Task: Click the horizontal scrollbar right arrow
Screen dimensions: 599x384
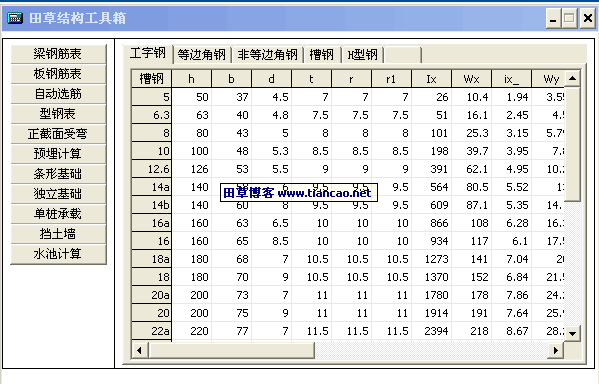Action: 555,350
